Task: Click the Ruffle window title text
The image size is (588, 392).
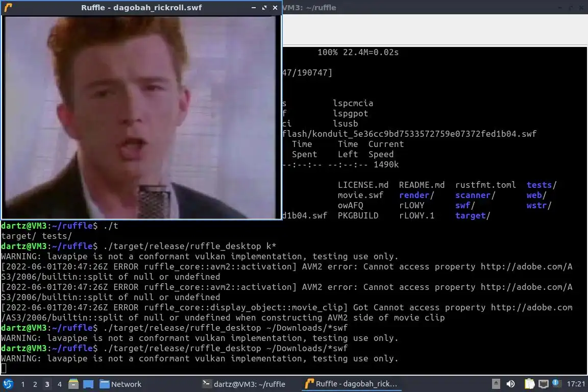Action: pos(141,8)
